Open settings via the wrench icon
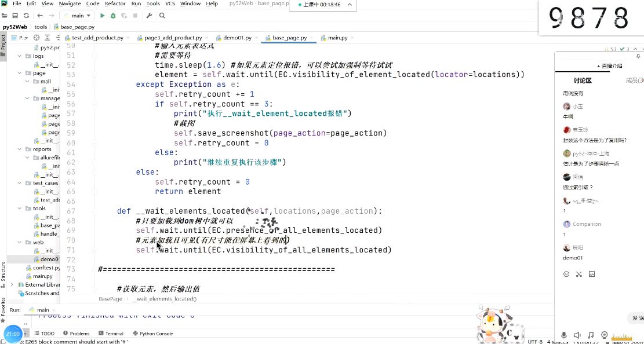This screenshot has width=644, height=344. coord(149,16)
